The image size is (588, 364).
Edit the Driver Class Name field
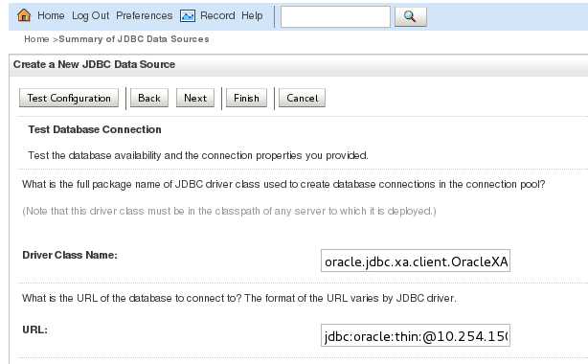point(416,261)
